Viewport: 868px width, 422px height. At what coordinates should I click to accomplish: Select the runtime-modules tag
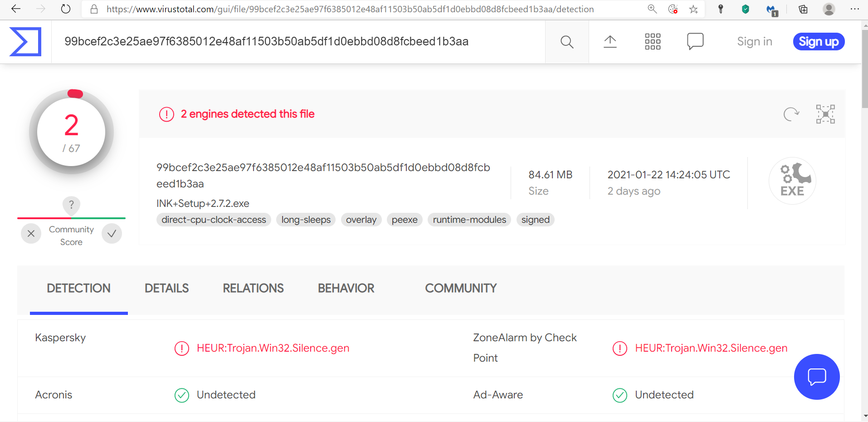[470, 220]
